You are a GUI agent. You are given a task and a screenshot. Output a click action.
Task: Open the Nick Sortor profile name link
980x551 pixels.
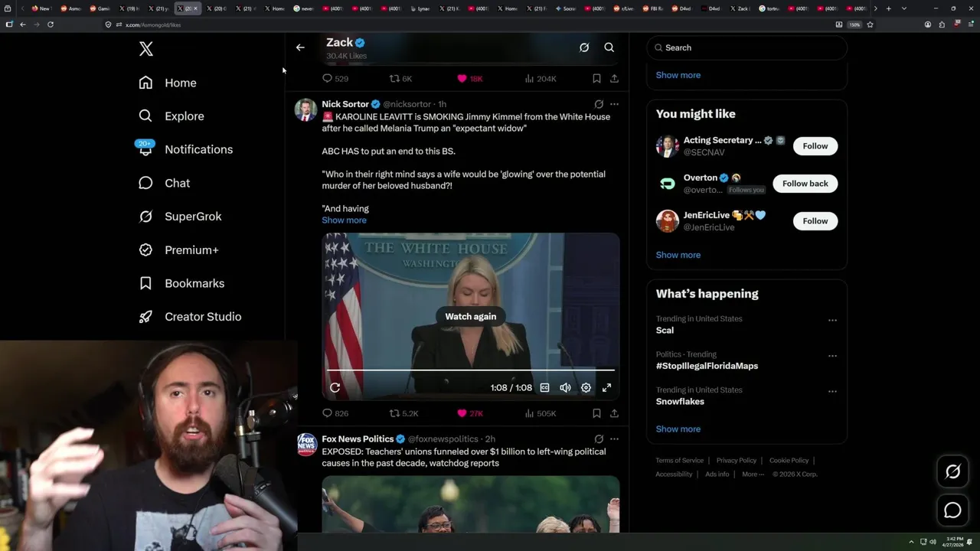pos(345,104)
